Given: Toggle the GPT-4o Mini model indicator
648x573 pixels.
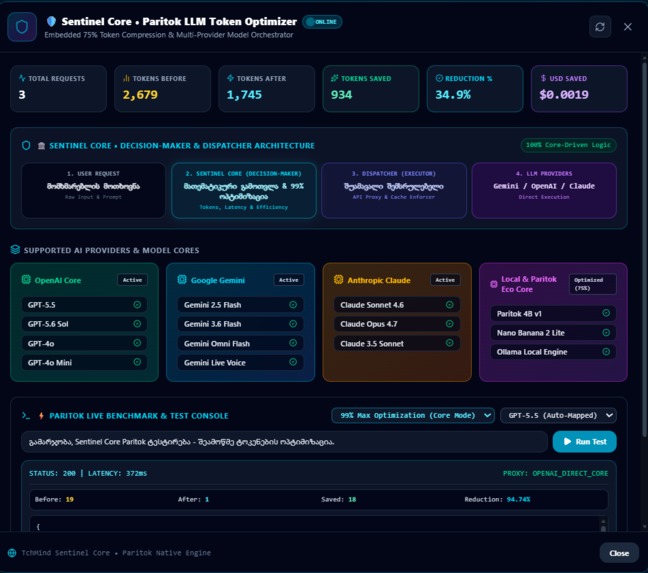Looking at the screenshot, I should pyautogui.click(x=137, y=362).
